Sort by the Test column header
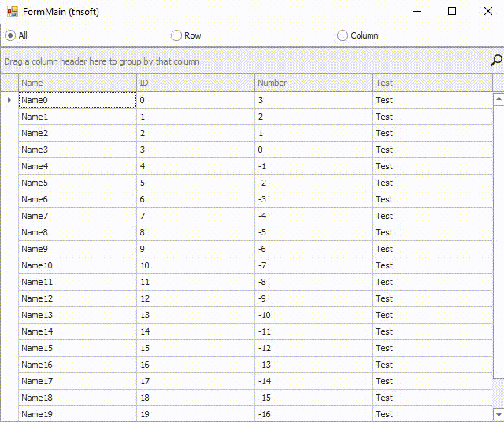The height and width of the screenshot is (422, 504). point(432,83)
